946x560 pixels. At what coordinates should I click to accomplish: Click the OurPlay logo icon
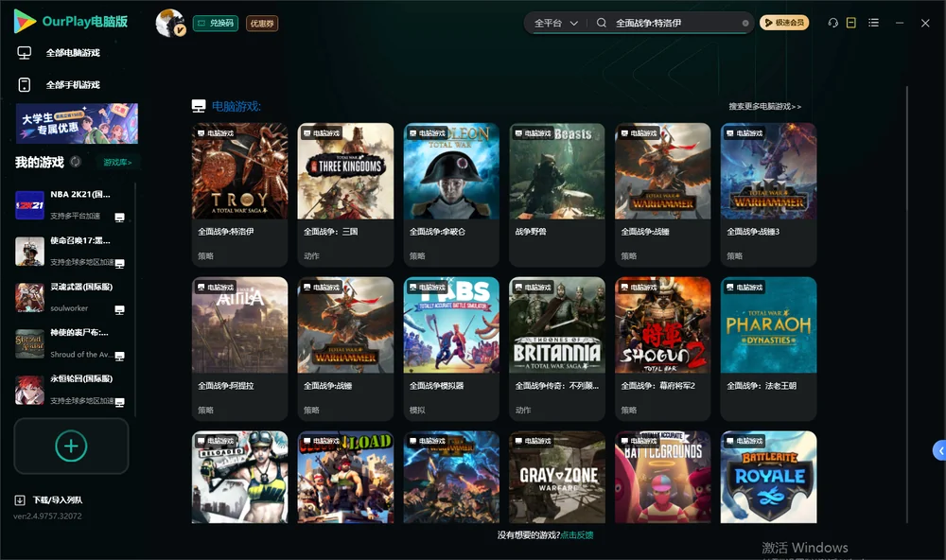click(25, 22)
